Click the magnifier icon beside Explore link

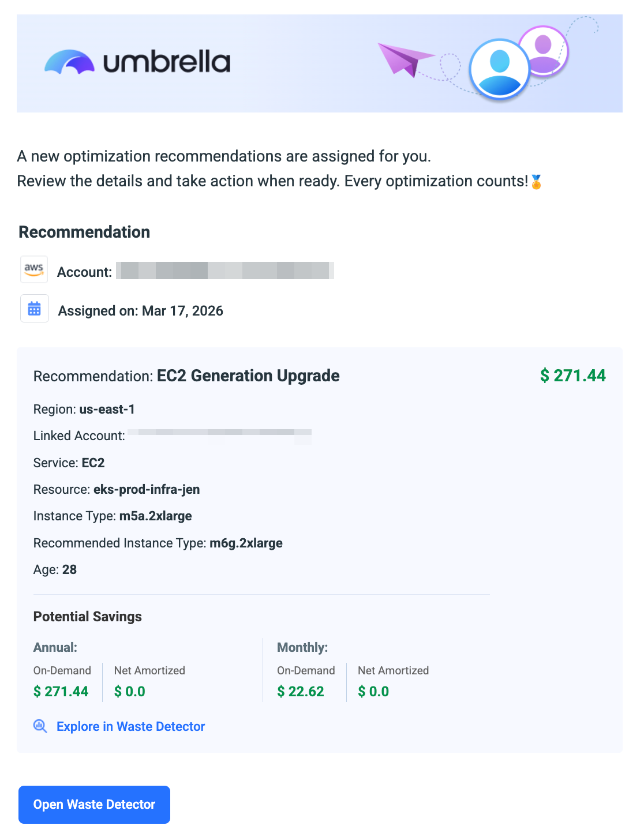[40, 726]
